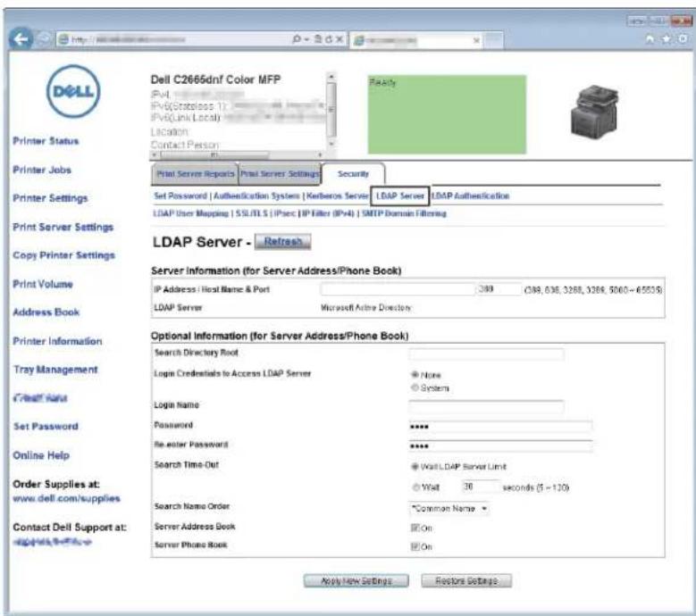
Task: Click the printer image thumbnail
Action: coord(594,111)
